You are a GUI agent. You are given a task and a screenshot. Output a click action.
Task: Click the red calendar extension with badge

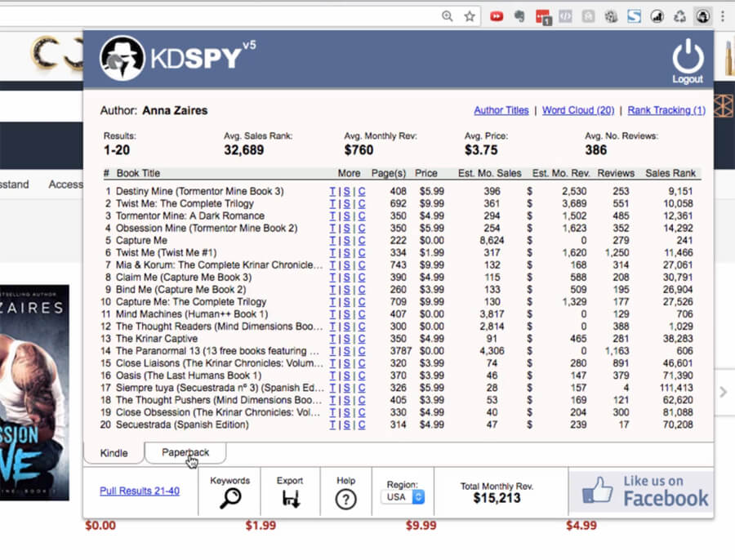[x=543, y=17]
